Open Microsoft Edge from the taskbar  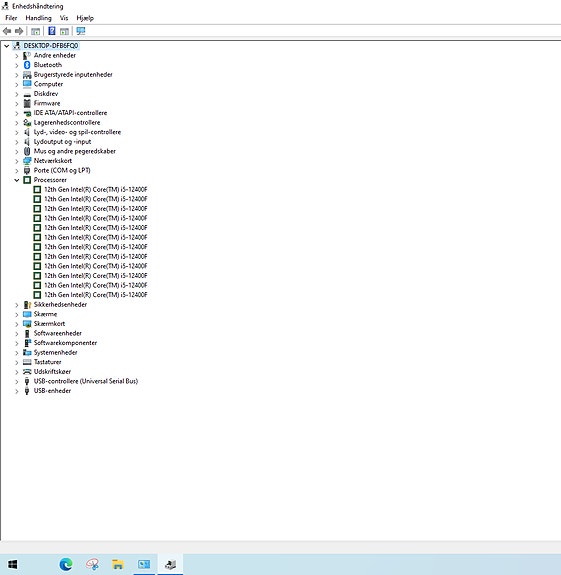[x=66, y=564]
